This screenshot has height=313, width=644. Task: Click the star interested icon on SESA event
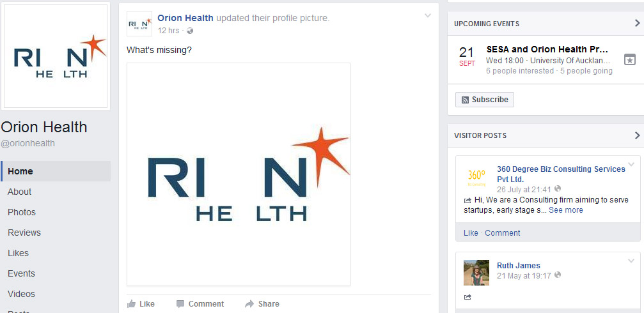pyautogui.click(x=630, y=59)
